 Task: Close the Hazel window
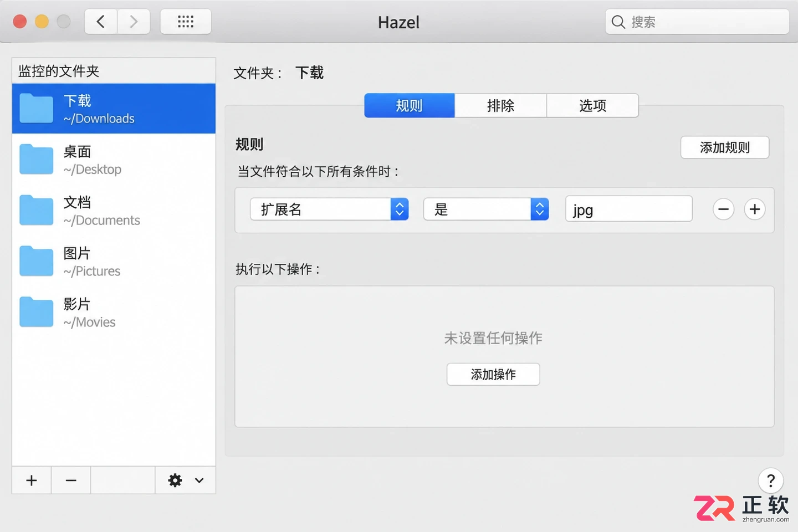(x=20, y=22)
